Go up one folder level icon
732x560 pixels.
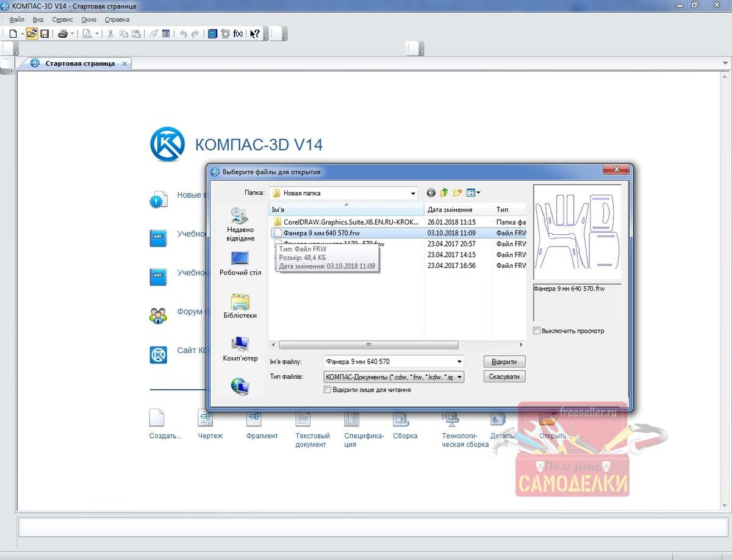(x=444, y=193)
